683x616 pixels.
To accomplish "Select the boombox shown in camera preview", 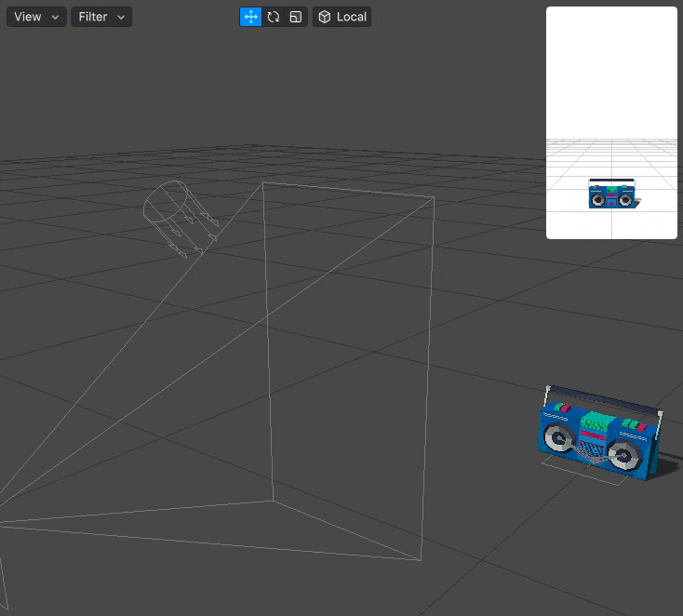I will coord(612,194).
